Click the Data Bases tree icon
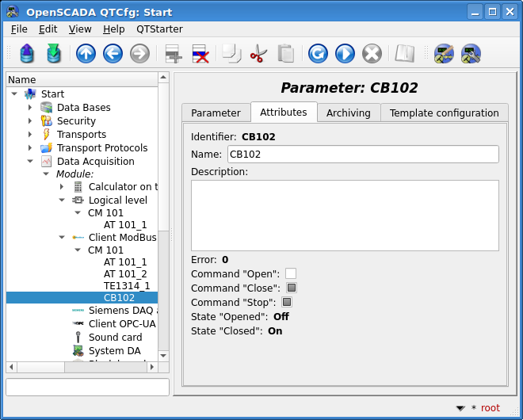Screen dimensions: 523x420 [47, 108]
